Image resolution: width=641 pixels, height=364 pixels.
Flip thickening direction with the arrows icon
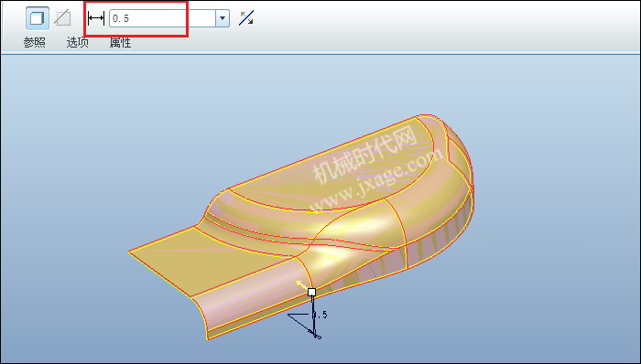pyautogui.click(x=246, y=18)
